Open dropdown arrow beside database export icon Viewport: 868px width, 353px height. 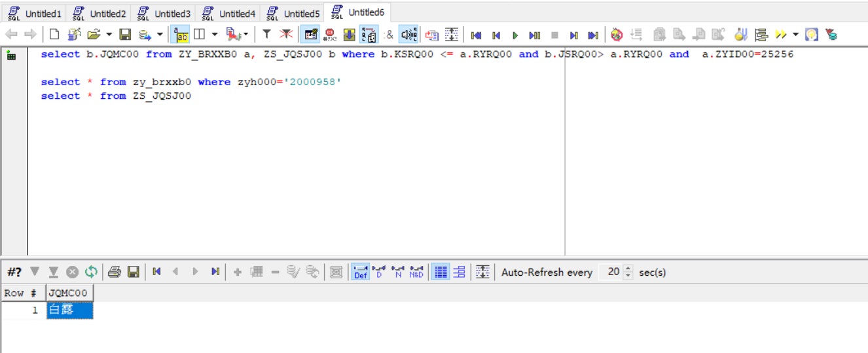pyautogui.click(x=159, y=35)
